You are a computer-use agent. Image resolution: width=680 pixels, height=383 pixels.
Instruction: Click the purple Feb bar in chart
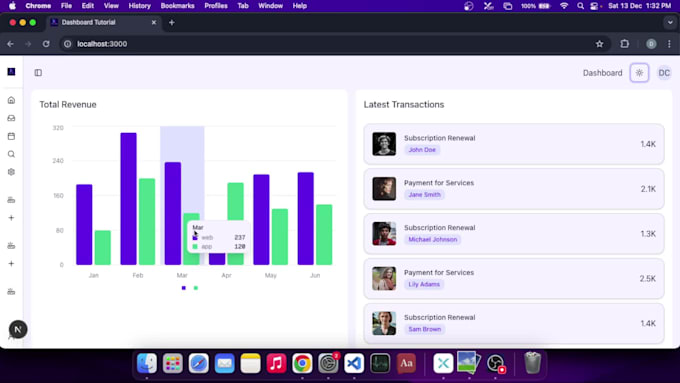click(128, 199)
